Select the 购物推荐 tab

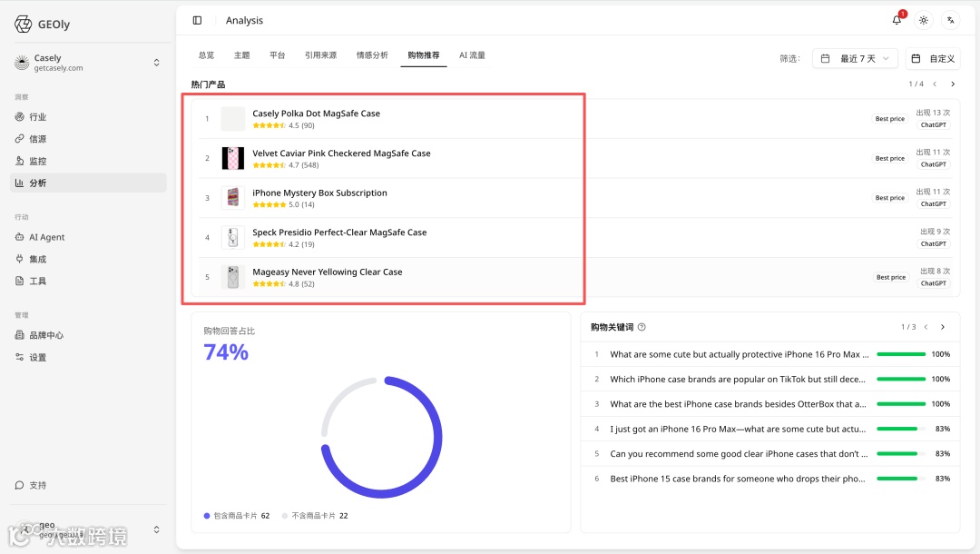point(424,55)
